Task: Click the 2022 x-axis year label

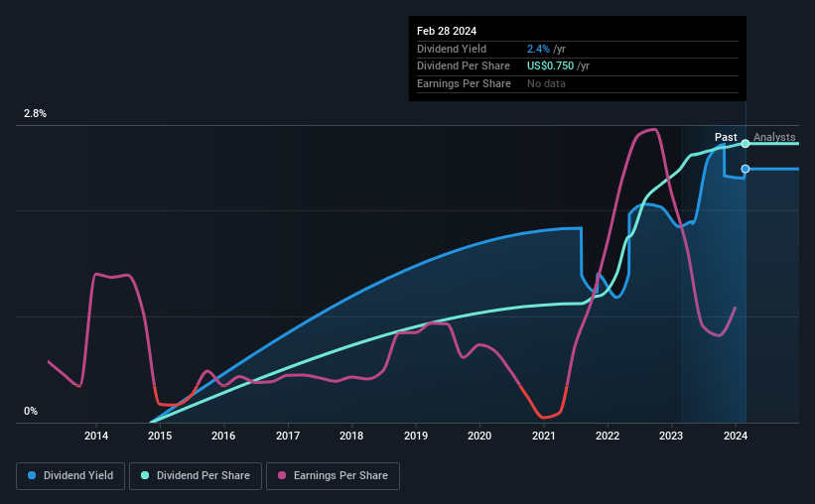Action: pyautogui.click(x=608, y=436)
